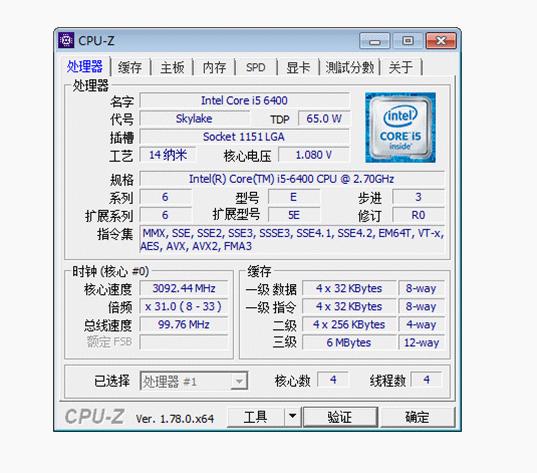Minimize the CPU-Z window
This screenshot has width=537, height=473.
point(374,41)
